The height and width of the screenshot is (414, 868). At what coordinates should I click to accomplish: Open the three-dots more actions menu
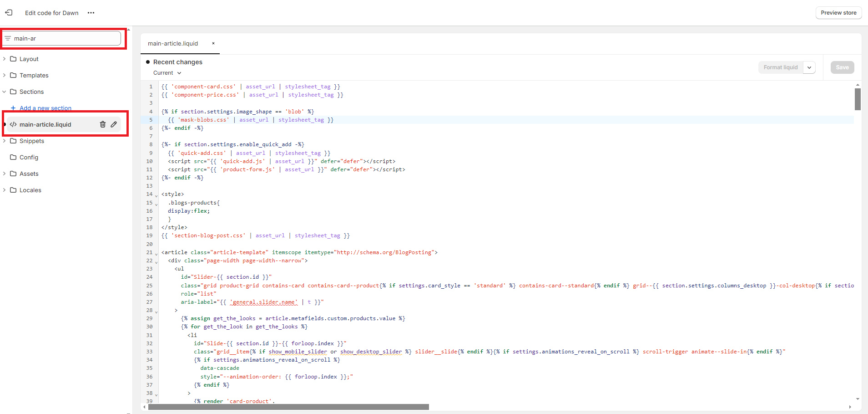pyautogui.click(x=91, y=13)
